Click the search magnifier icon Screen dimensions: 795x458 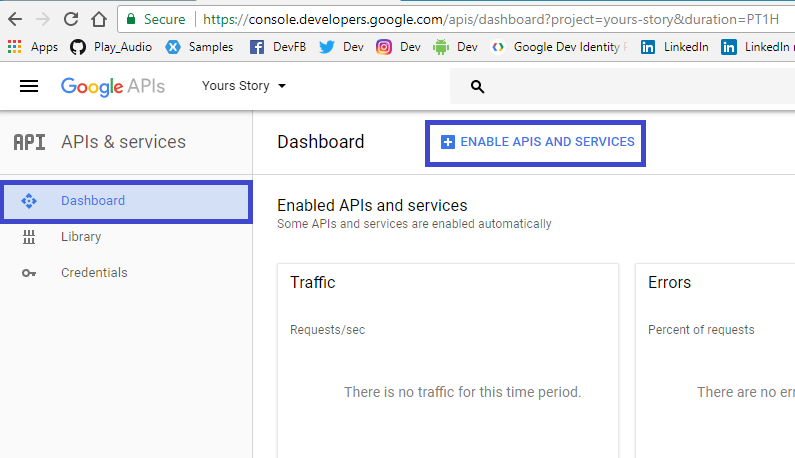477,87
